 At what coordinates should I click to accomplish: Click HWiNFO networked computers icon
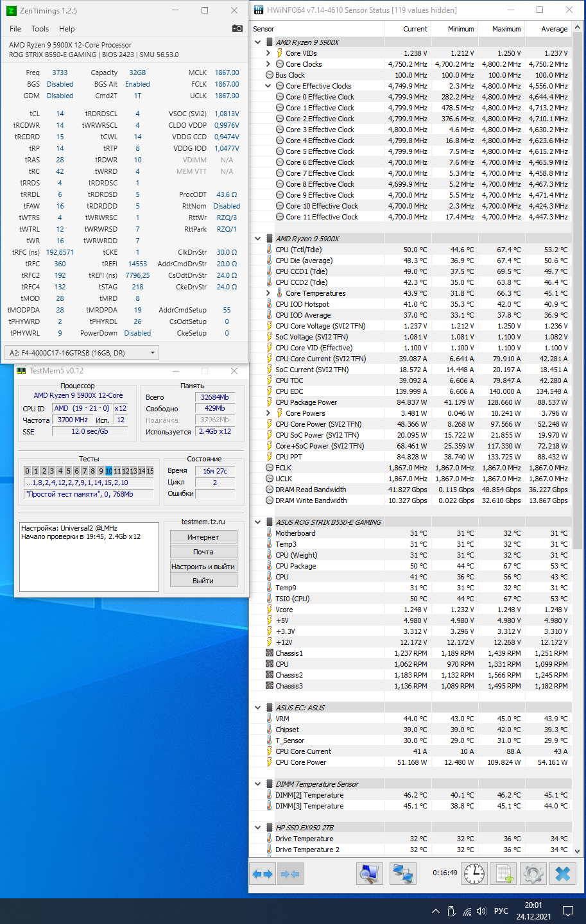click(403, 873)
